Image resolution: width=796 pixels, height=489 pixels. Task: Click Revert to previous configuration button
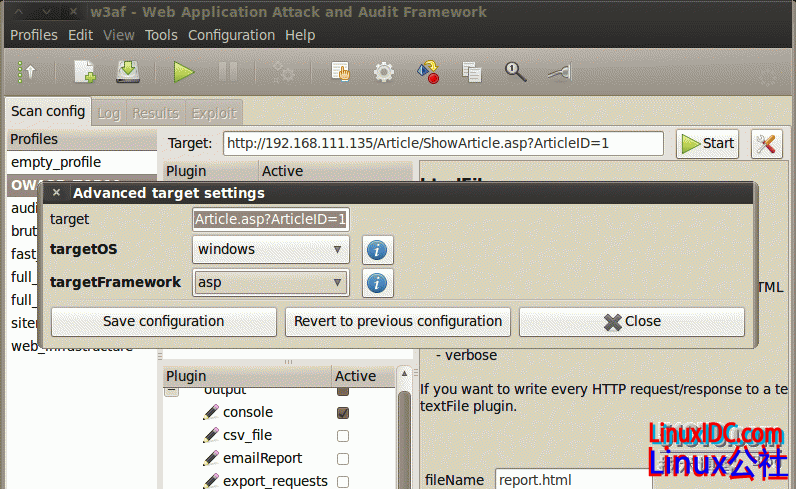pos(397,322)
